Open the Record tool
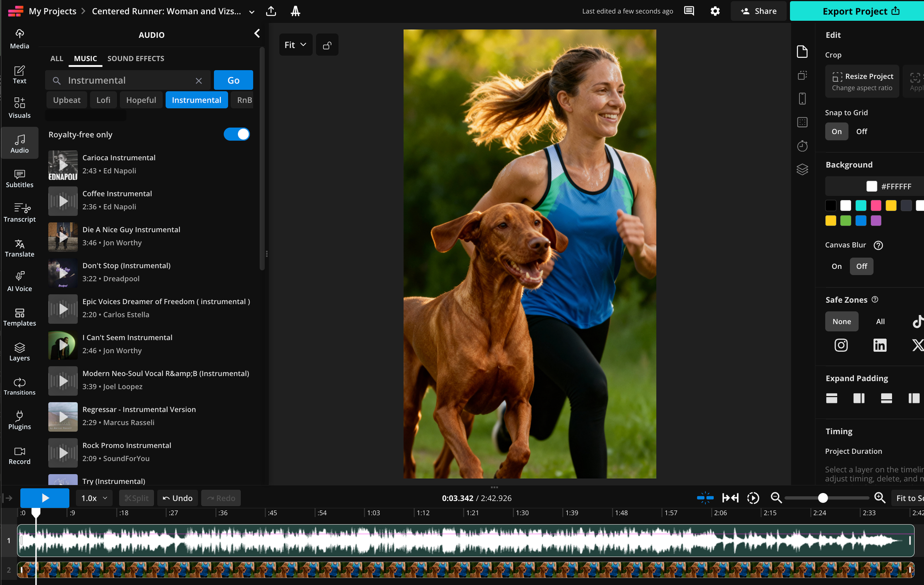Viewport: 924px width, 585px height. 19,455
